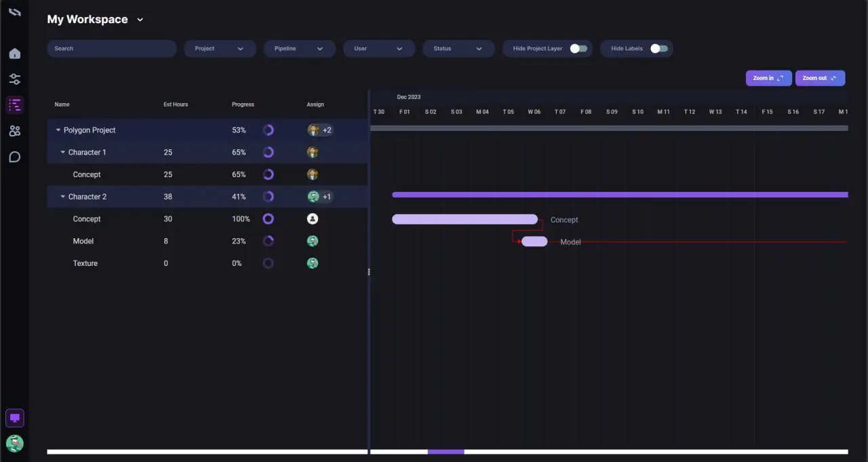Viewport: 868px width, 462px height.
Task: Expand the Pipeline filter dropdown
Action: pos(299,49)
